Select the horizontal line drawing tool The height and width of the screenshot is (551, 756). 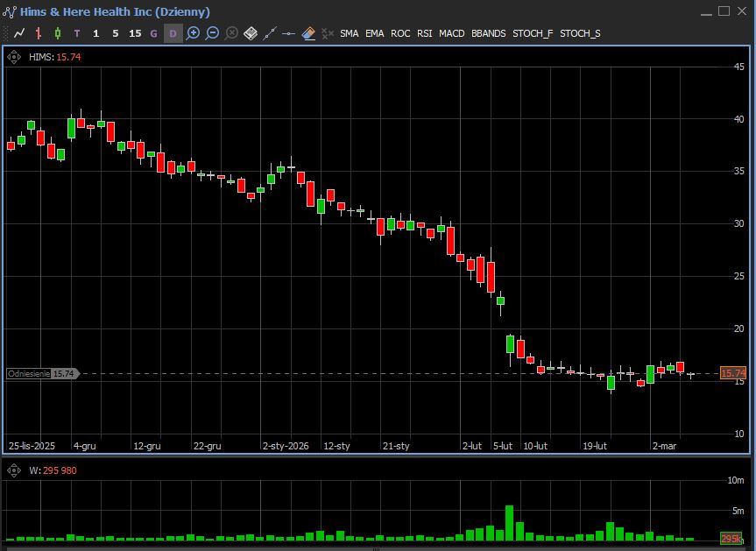[289, 33]
